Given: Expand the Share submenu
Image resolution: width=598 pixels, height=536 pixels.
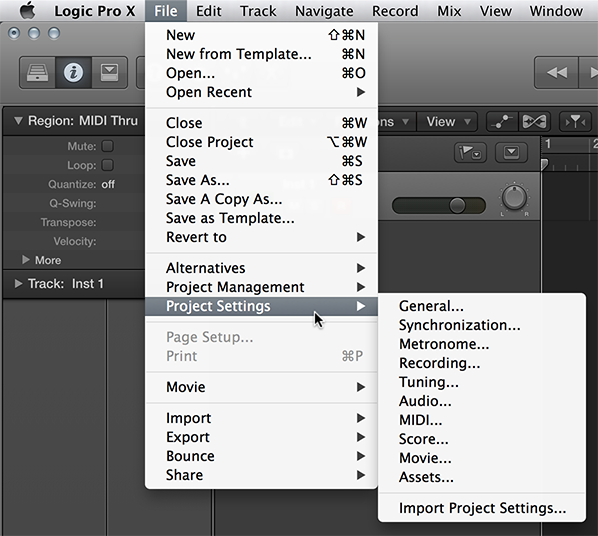Looking at the screenshot, I should coord(262,475).
